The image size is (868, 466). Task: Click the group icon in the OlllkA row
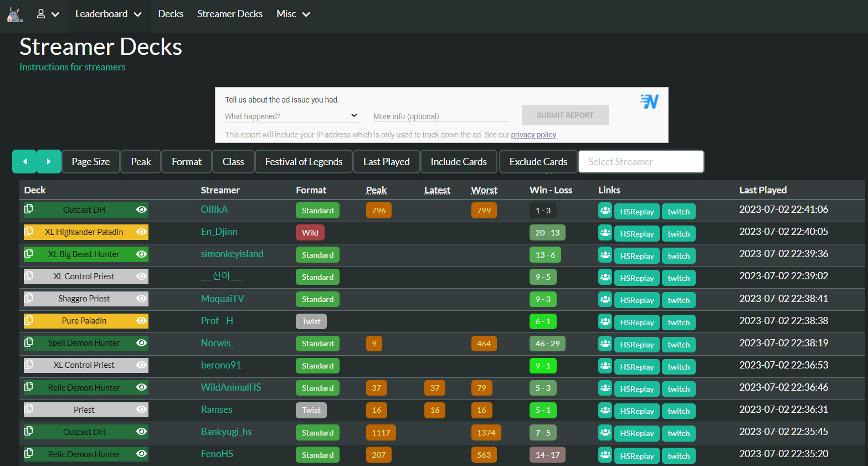coord(605,211)
